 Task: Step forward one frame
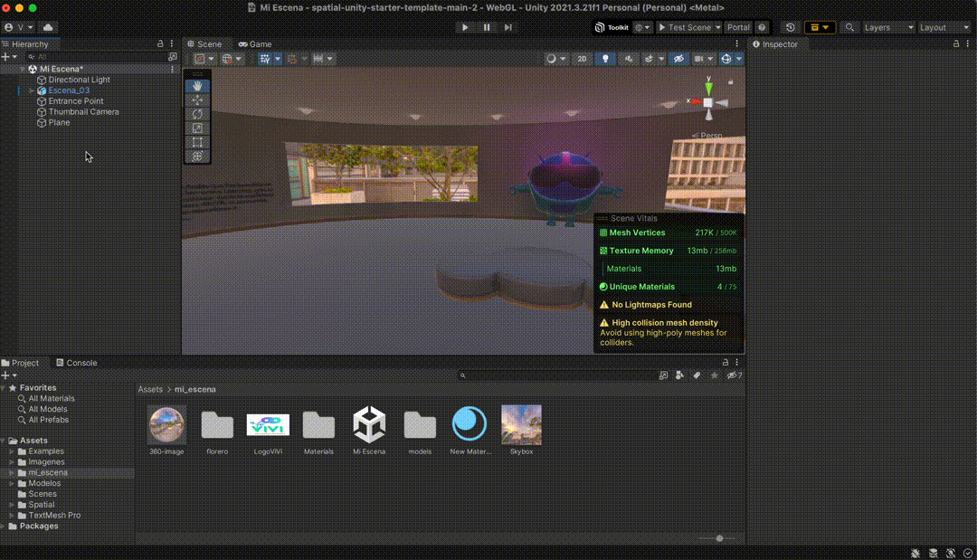click(508, 27)
